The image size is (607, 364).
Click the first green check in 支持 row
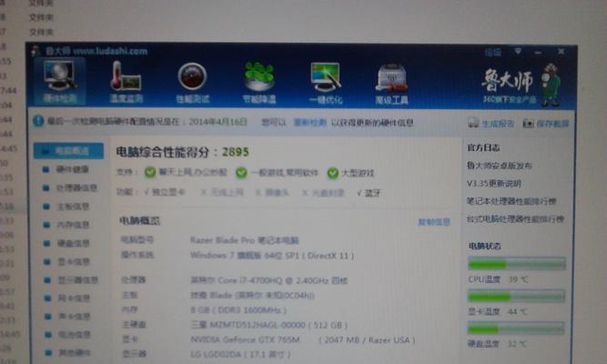150,172
